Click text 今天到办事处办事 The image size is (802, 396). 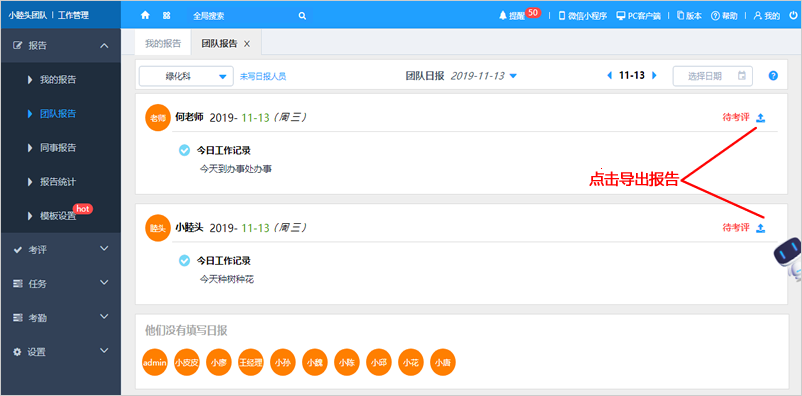coord(236,169)
